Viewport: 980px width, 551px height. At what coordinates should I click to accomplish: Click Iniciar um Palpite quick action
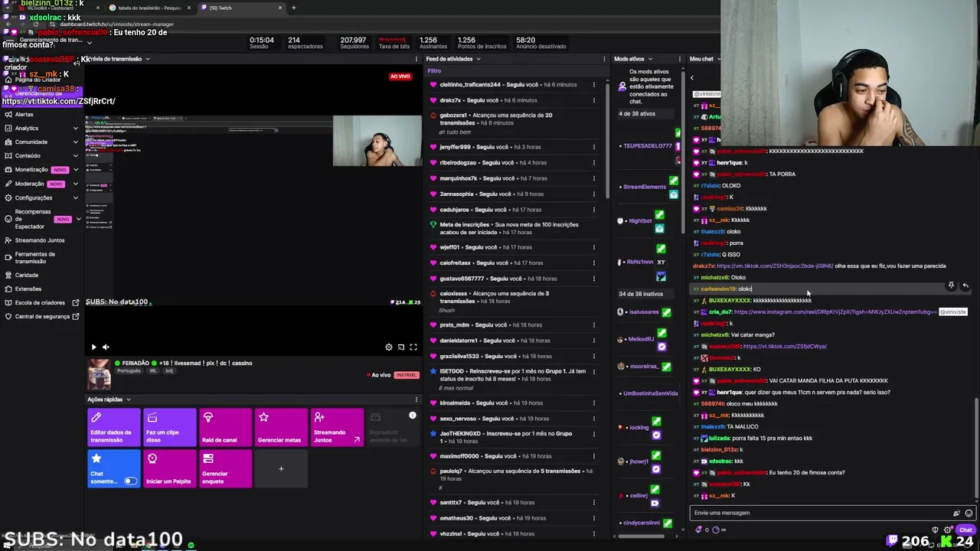click(170, 468)
